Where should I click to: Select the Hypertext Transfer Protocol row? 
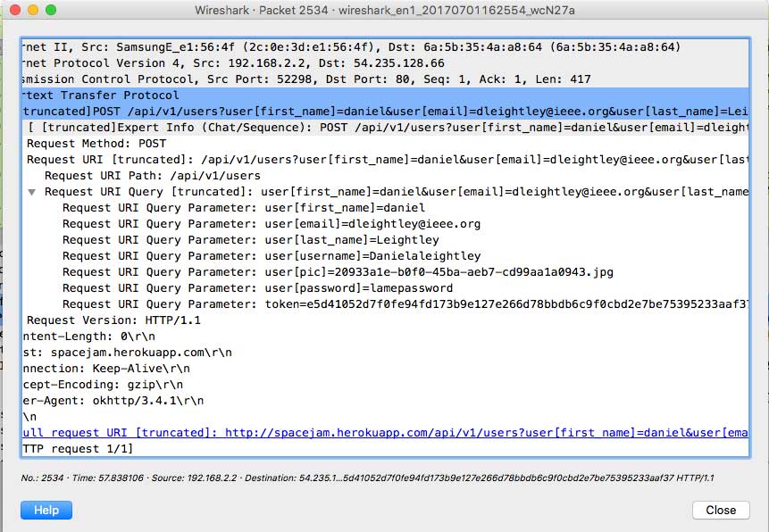(x=386, y=96)
